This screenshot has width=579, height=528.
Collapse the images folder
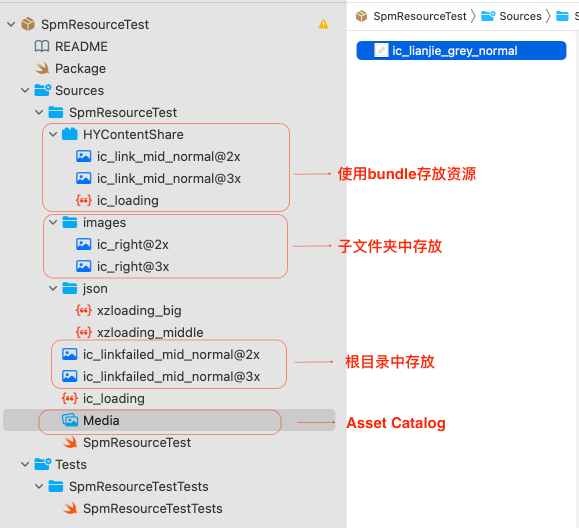[x=53, y=222]
